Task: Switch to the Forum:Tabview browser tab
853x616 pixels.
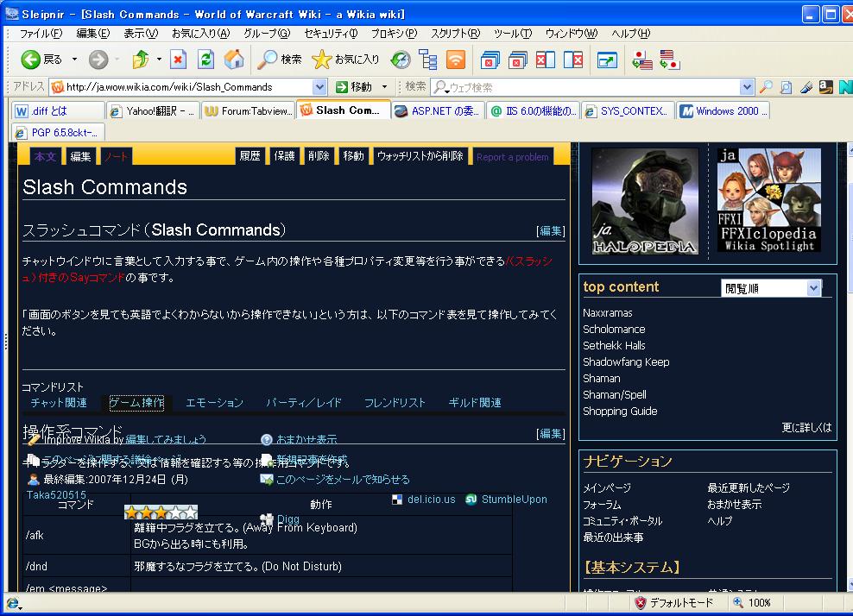Action: [248, 111]
